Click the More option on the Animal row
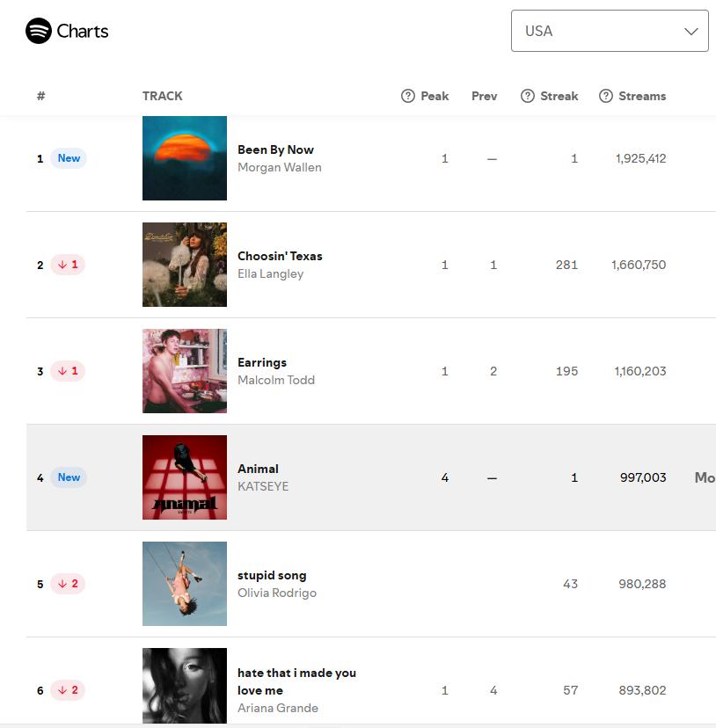Viewport: 716px width, 728px height. [705, 477]
